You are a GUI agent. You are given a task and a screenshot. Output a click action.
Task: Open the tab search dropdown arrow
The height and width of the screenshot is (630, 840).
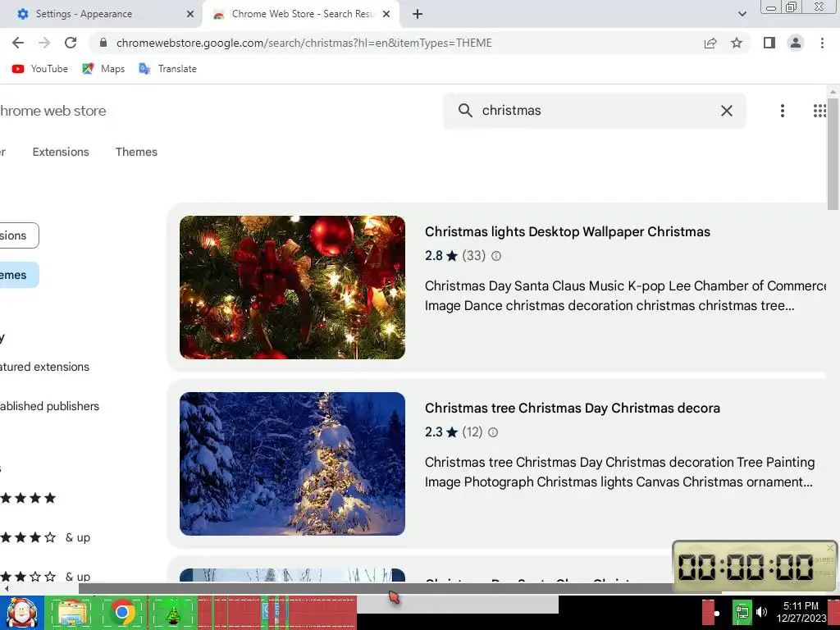coord(742,14)
